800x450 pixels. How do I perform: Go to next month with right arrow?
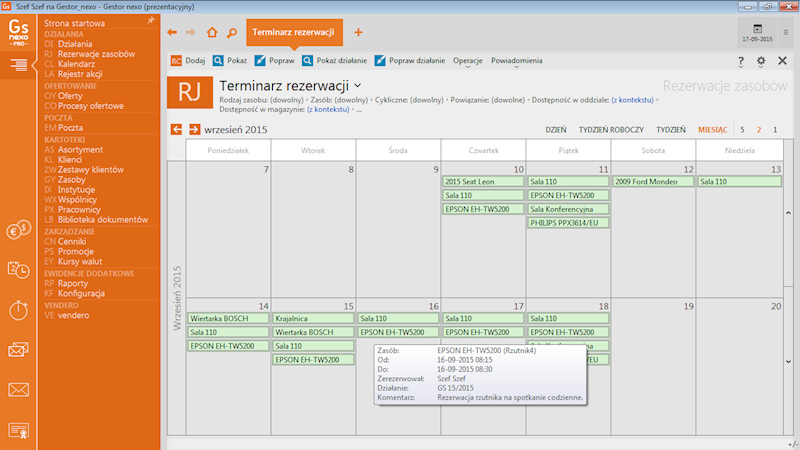(x=194, y=130)
